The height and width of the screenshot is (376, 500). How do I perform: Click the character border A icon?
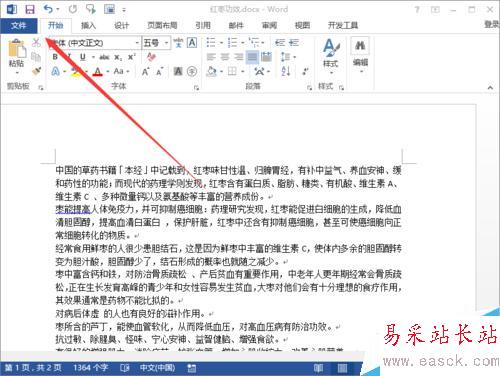[x=192, y=43]
